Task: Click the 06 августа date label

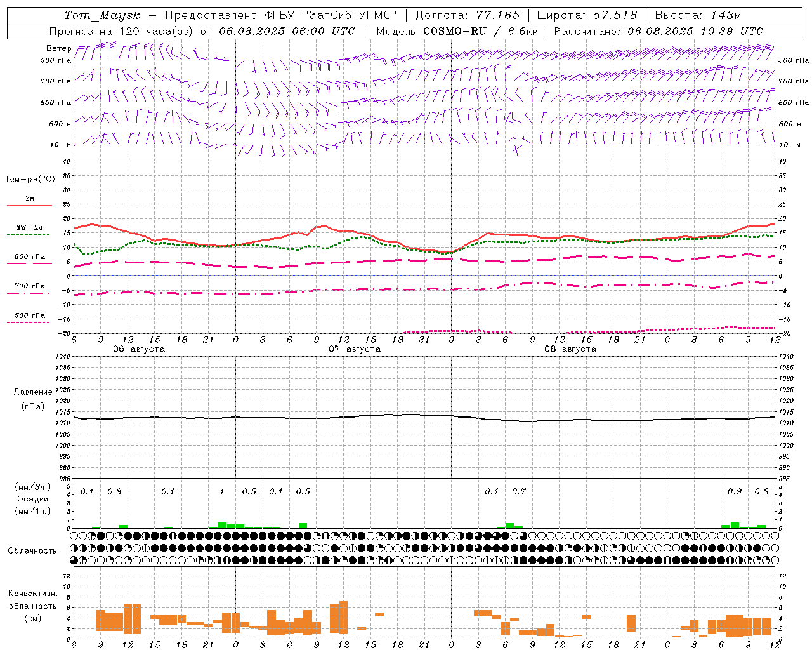Action: point(139,349)
